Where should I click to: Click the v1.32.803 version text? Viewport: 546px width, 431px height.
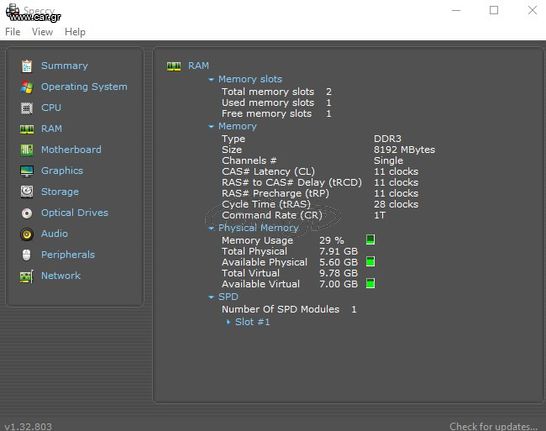(28, 426)
